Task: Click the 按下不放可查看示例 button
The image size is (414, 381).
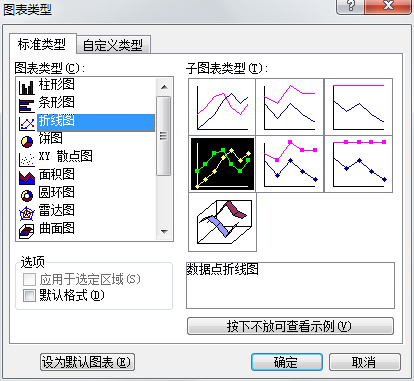Action: (x=290, y=326)
